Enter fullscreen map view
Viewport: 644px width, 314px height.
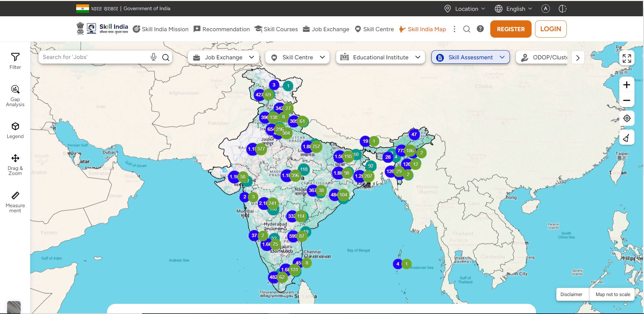click(627, 58)
